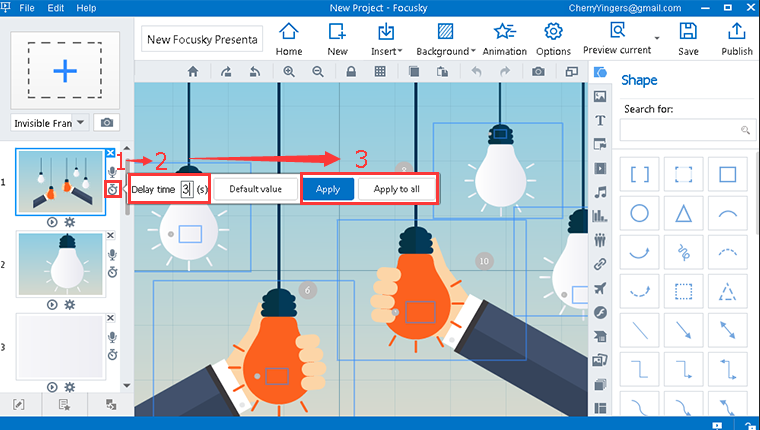Click the zoom in magnifier
The width and height of the screenshot is (760, 430).
coord(289,72)
